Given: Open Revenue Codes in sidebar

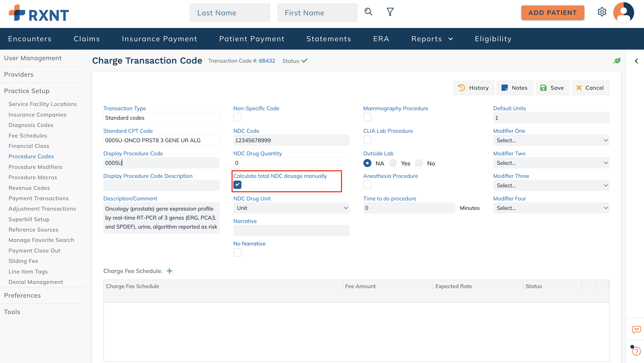Looking at the screenshot, I should (29, 188).
